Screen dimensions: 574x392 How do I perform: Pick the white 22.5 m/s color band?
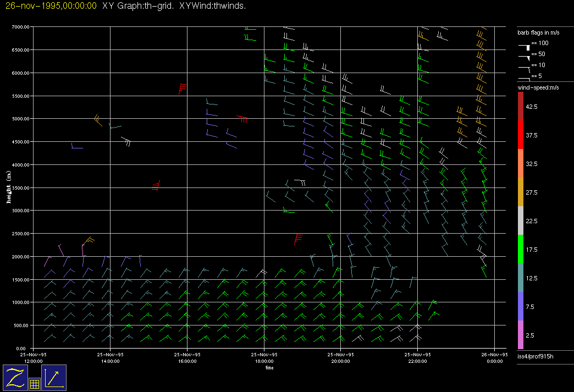[520, 220]
